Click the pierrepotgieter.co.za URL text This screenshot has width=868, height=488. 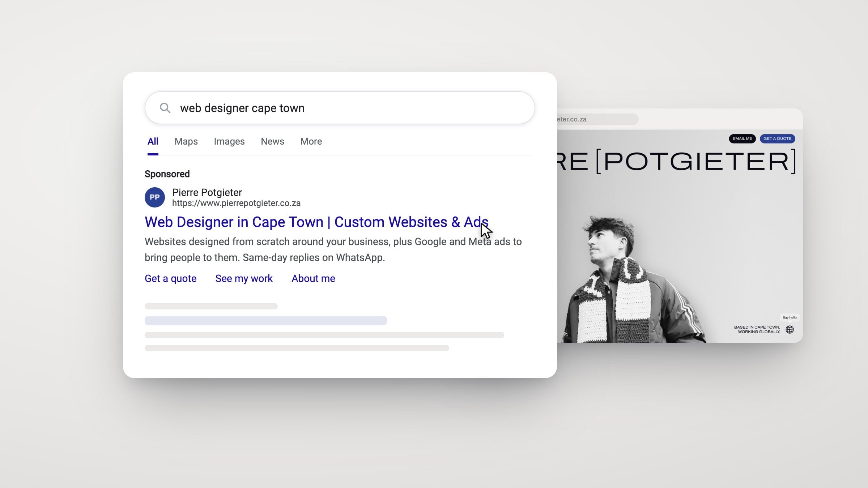point(236,203)
